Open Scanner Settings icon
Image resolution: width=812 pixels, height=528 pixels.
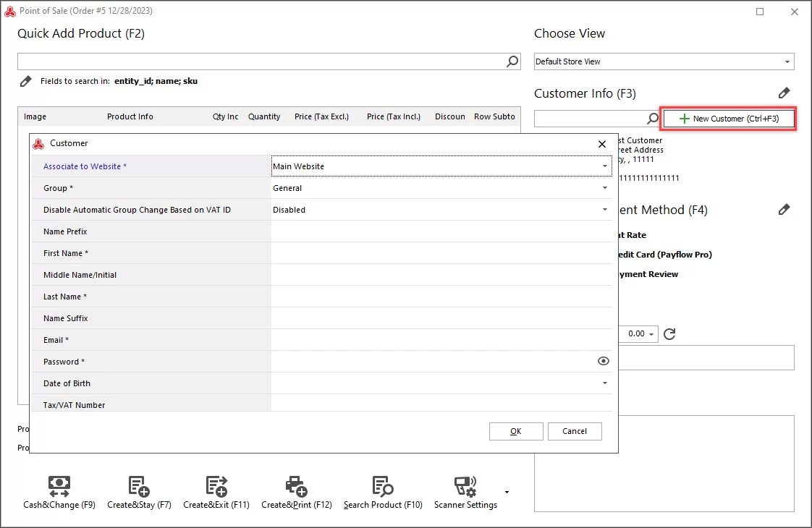point(465,486)
